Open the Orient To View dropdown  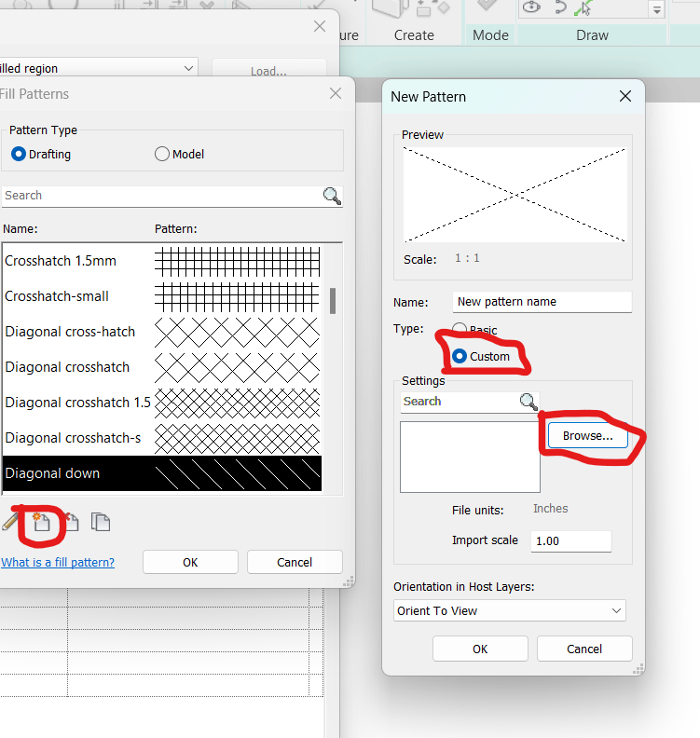pyautogui.click(x=509, y=610)
